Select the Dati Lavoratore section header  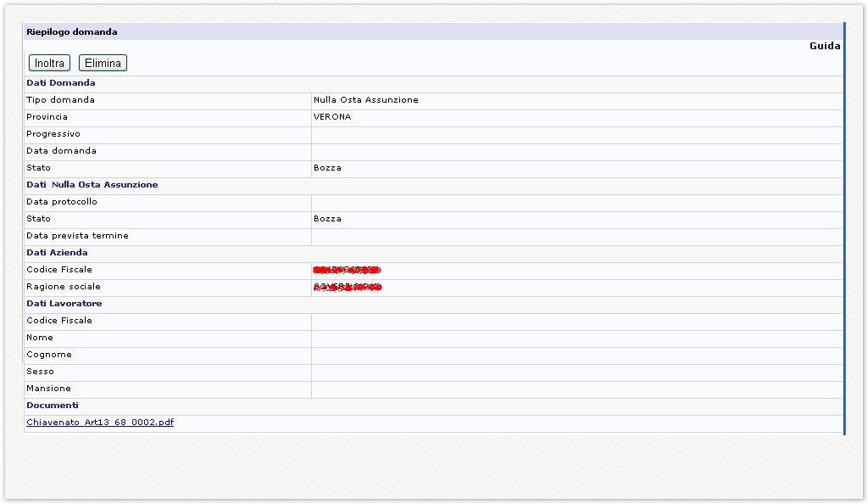(64, 304)
